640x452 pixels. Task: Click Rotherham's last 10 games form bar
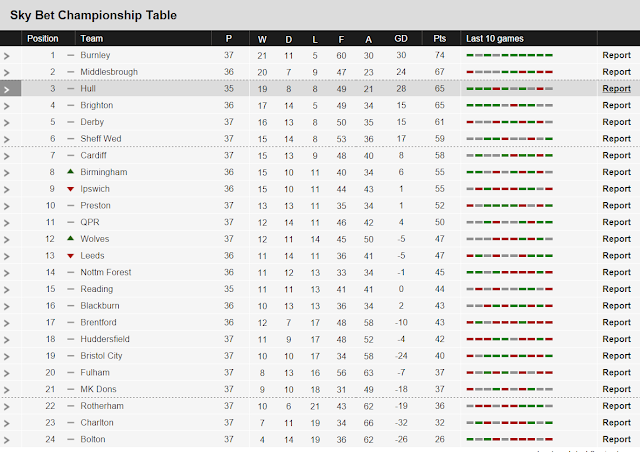coord(509,406)
